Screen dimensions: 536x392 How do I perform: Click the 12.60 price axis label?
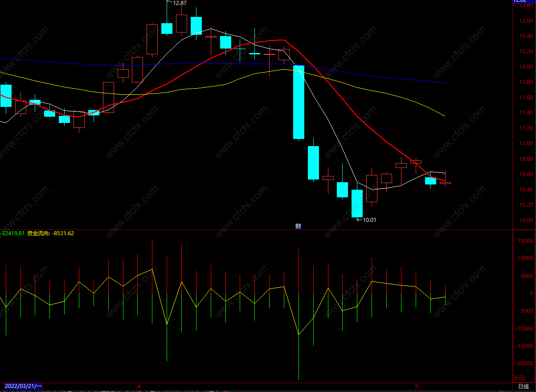click(x=526, y=21)
